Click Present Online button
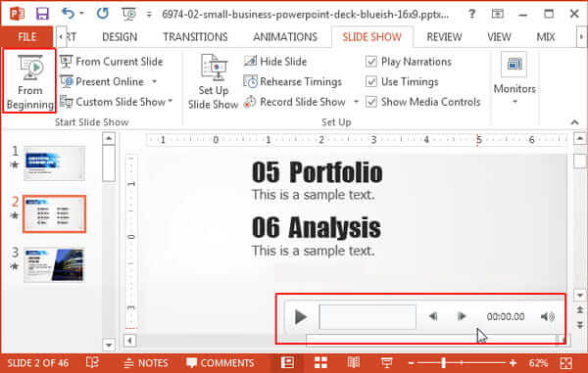 click(x=102, y=81)
